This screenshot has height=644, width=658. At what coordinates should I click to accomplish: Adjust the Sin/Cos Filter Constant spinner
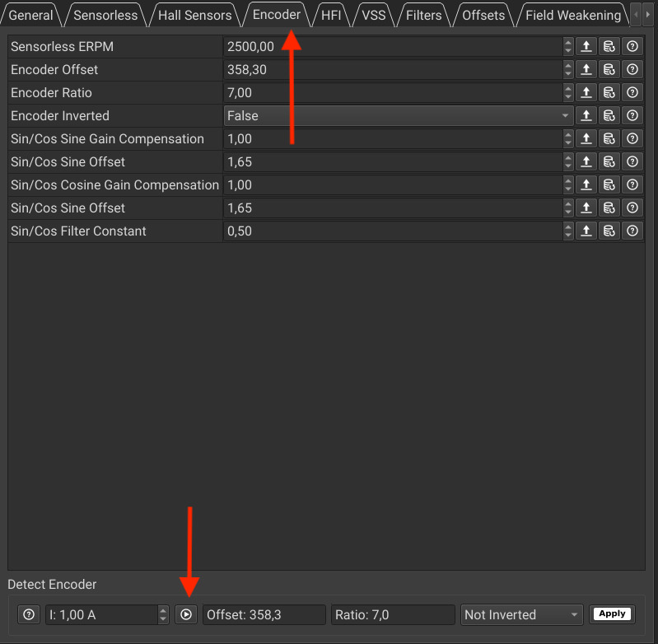pyautogui.click(x=567, y=231)
